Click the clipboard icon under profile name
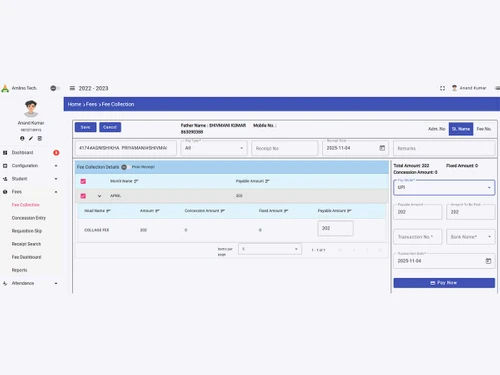The image size is (500, 375). (x=40, y=138)
